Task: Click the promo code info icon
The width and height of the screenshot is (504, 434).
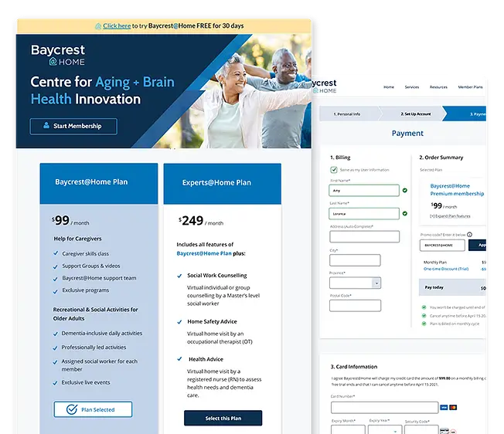Action: [471, 233]
